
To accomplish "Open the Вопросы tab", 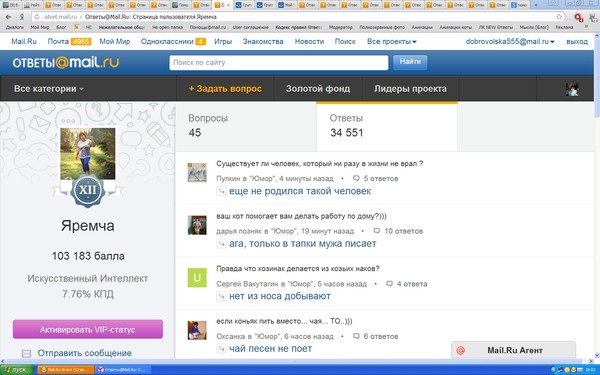I will [x=246, y=127].
